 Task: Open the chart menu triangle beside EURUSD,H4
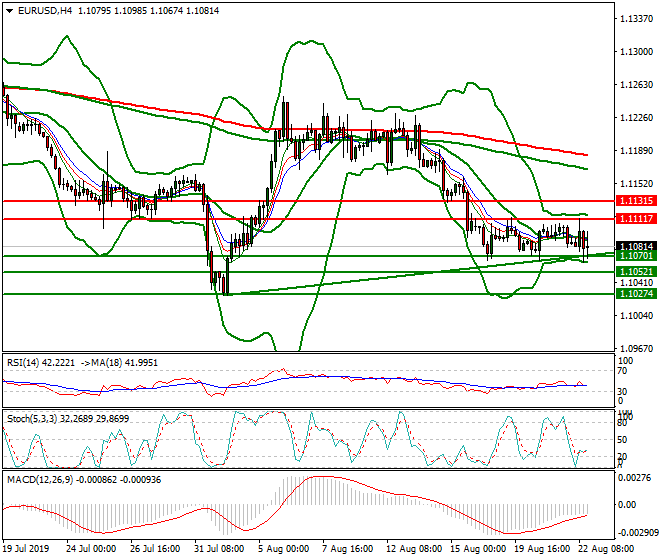(x=9, y=11)
